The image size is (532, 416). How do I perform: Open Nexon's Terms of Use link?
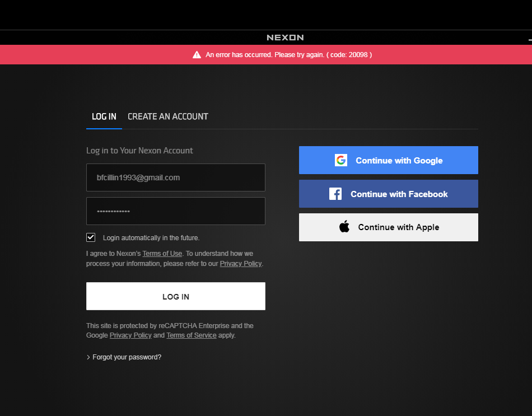coord(162,254)
